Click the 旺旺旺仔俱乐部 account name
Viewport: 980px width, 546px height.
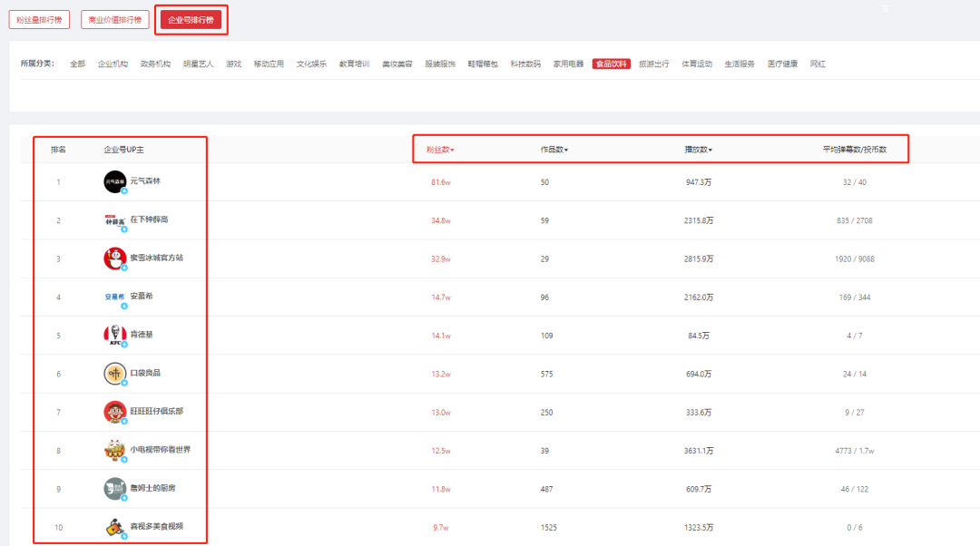(156, 411)
